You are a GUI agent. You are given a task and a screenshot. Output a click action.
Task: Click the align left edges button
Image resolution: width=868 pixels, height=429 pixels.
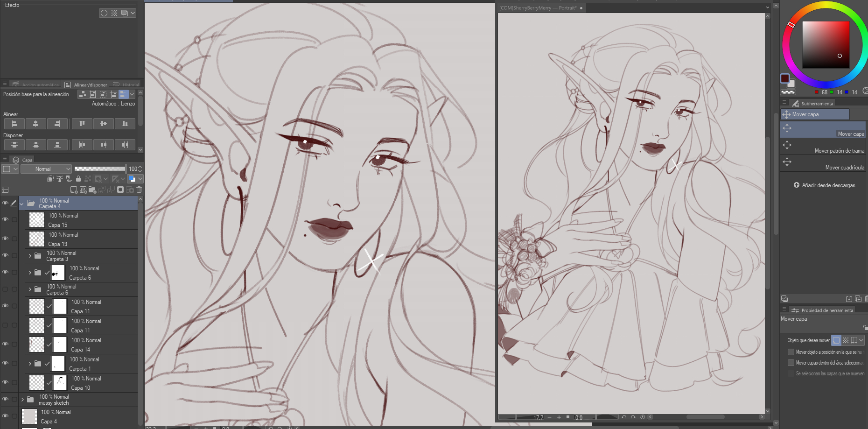click(14, 124)
